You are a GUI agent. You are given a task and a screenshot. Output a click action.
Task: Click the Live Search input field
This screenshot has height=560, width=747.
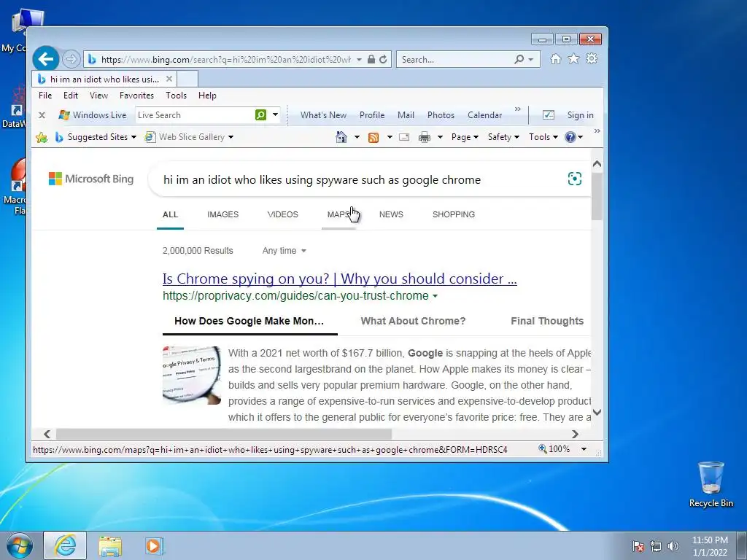coord(195,114)
